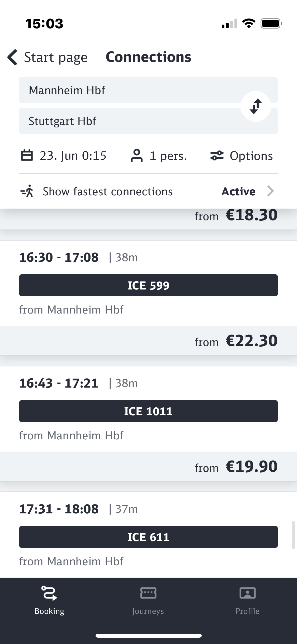
Task: Select the ICE 599 connection
Action: (148, 285)
